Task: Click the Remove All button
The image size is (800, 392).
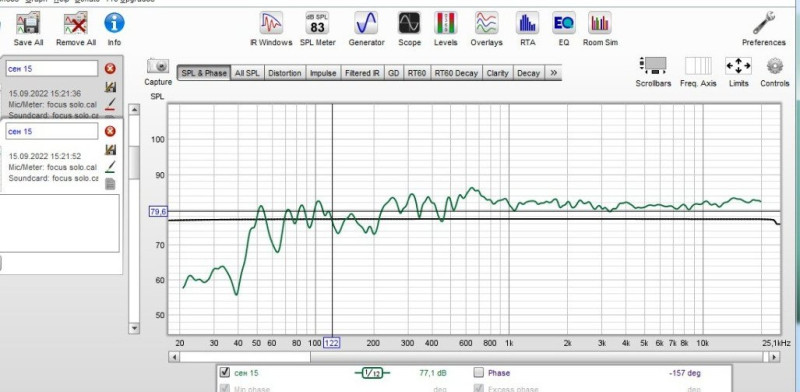Action: pyautogui.click(x=76, y=30)
